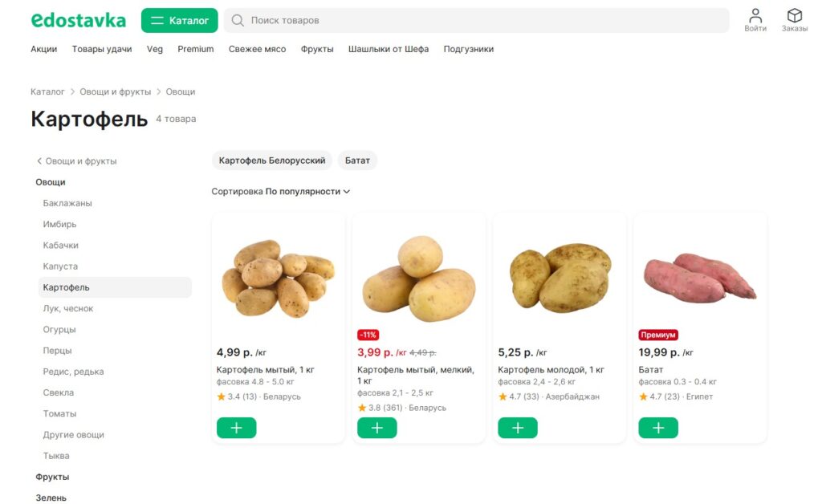Add Картофель мытый мелкий to cart
Viewport: 822px width, 504px height.
tap(376, 428)
